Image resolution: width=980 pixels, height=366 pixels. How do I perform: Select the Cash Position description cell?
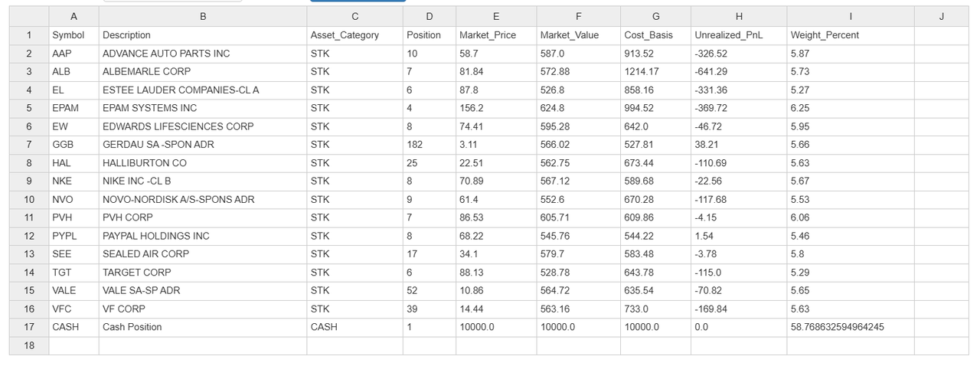[x=203, y=327]
